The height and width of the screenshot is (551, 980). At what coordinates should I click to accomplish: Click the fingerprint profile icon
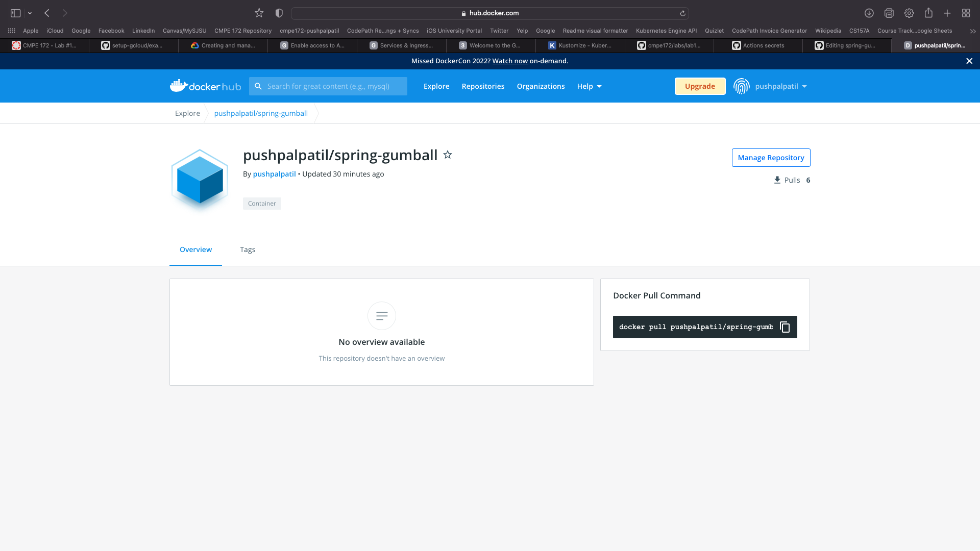[x=741, y=86]
